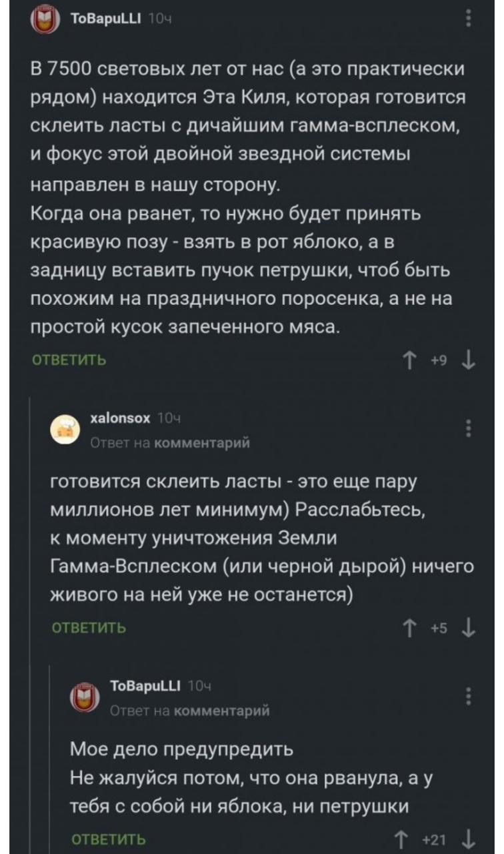Downvote the top comment with +9 score
The height and width of the screenshot is (854, 504).
471,362
